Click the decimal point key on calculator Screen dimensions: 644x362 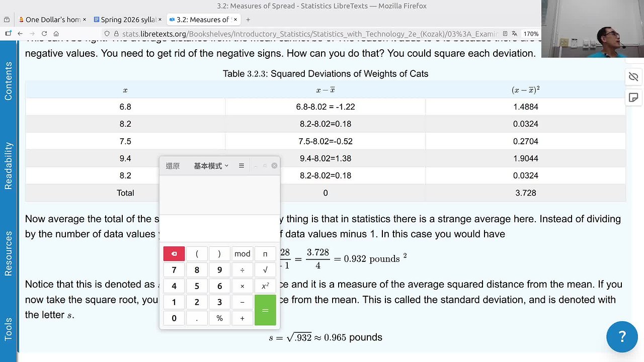point(197,318)
